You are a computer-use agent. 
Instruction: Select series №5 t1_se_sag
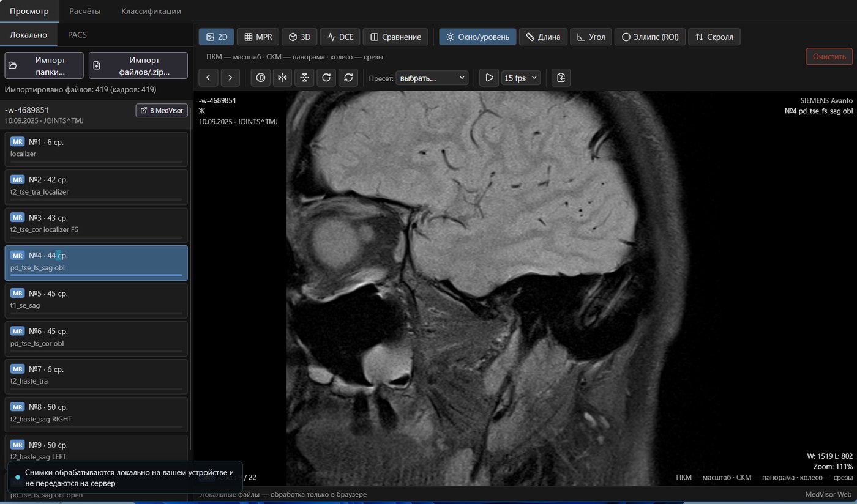96,300
